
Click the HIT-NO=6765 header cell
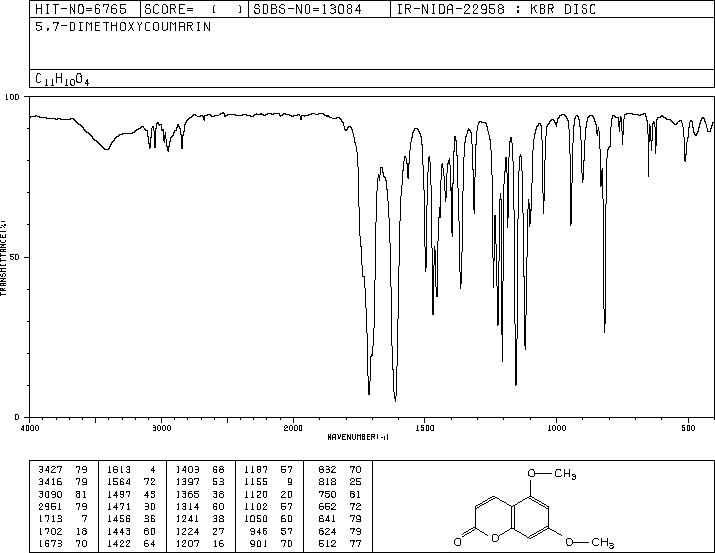pyautogui.click(x=81, y=9)
